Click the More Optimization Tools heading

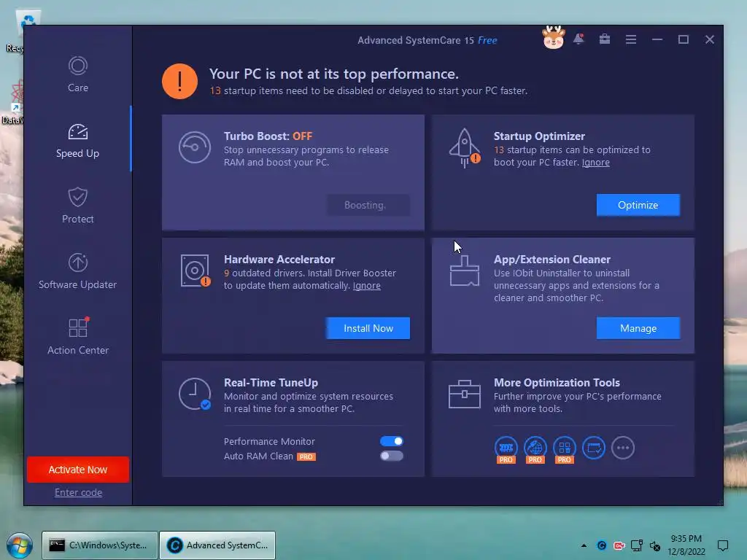click(557, 383)
